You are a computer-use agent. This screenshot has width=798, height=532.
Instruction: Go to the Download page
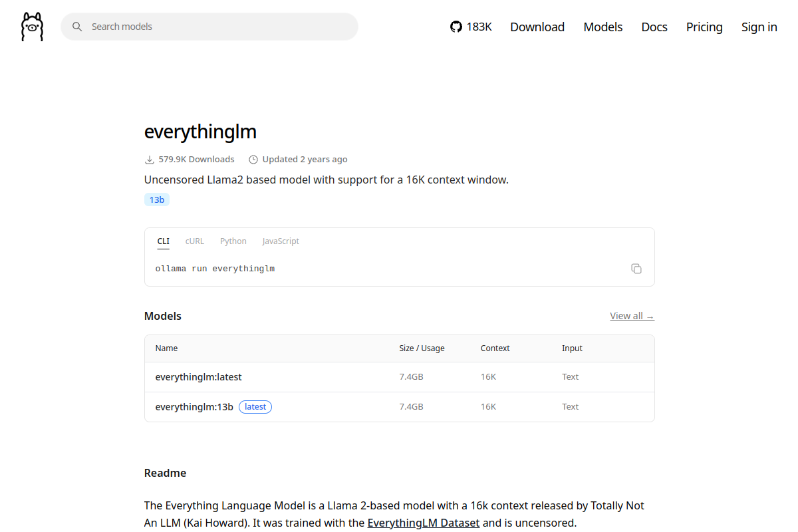(x=537, y=27)
